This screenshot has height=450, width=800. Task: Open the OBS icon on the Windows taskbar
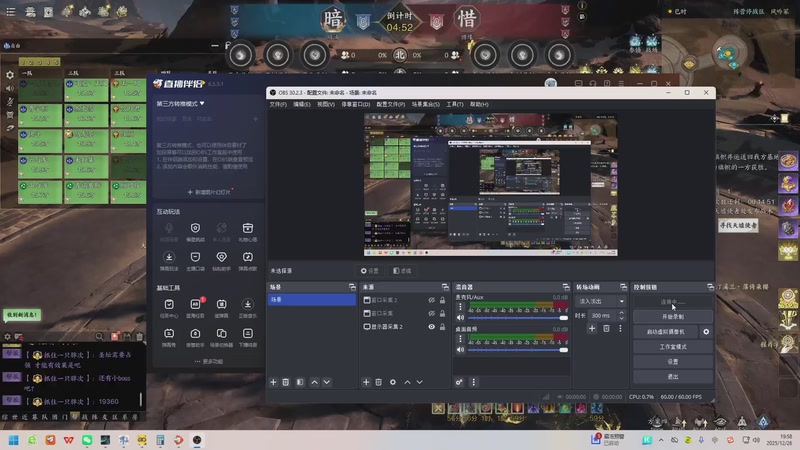(x=197, y=440)
